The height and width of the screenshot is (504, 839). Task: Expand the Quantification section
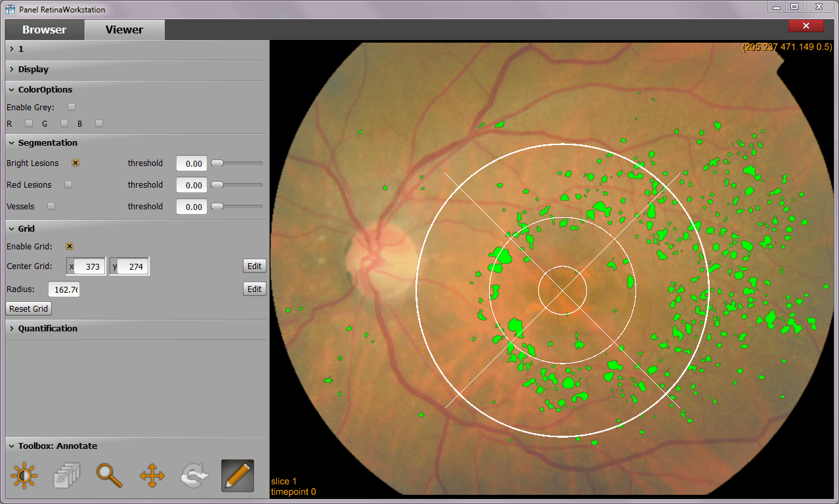pos(136,329)
